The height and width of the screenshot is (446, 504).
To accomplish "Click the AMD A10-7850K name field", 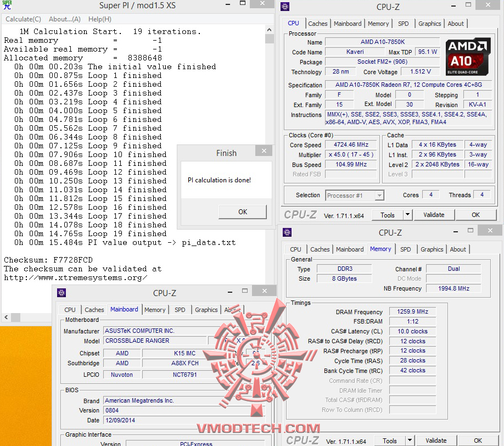I will [x=383, y=42].
